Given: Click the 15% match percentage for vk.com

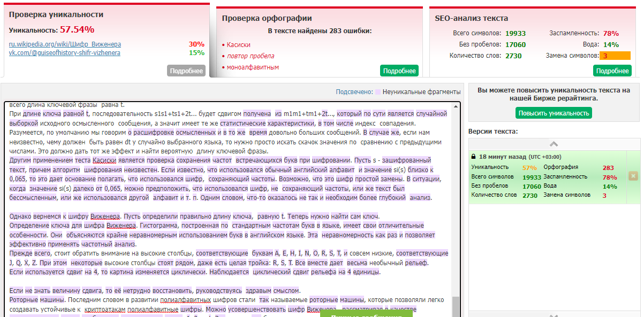Looking at the screenshot, I should pos(196,53).
